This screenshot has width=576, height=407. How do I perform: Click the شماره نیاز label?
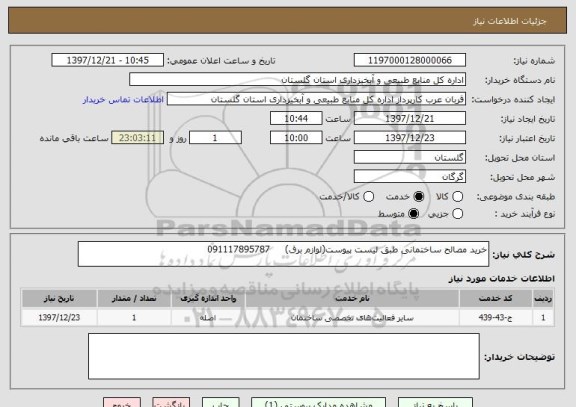coord(534,61)
